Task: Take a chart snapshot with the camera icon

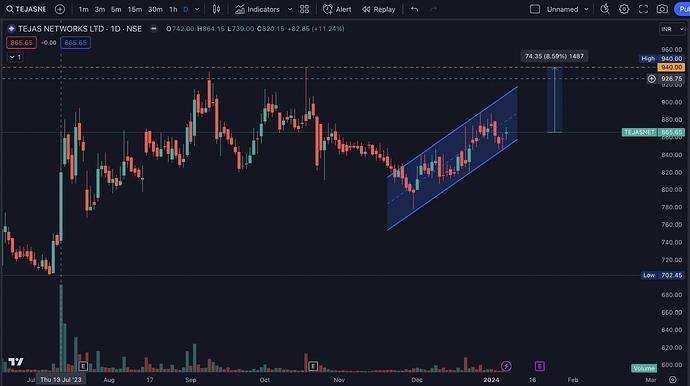Action: click(662, 9)
